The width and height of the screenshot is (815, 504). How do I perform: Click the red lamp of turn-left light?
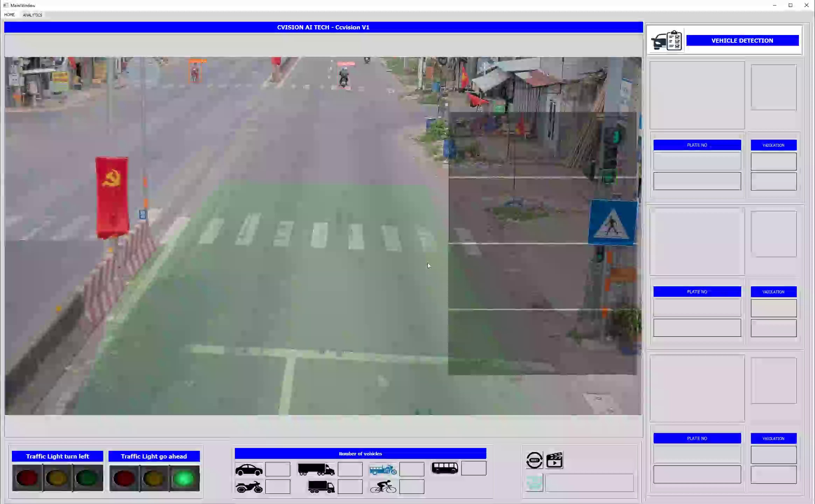[27, 478]
